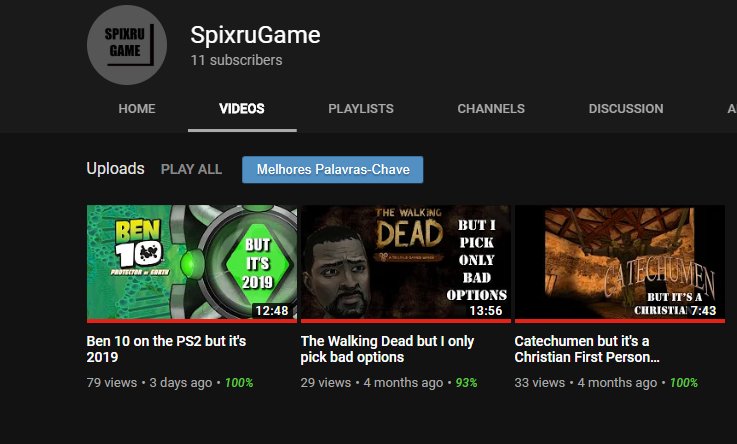Viewport: 737px width, 444px height.
Task: Click the 100% rating on Catechumen video
Action: [x=684, y=383]
